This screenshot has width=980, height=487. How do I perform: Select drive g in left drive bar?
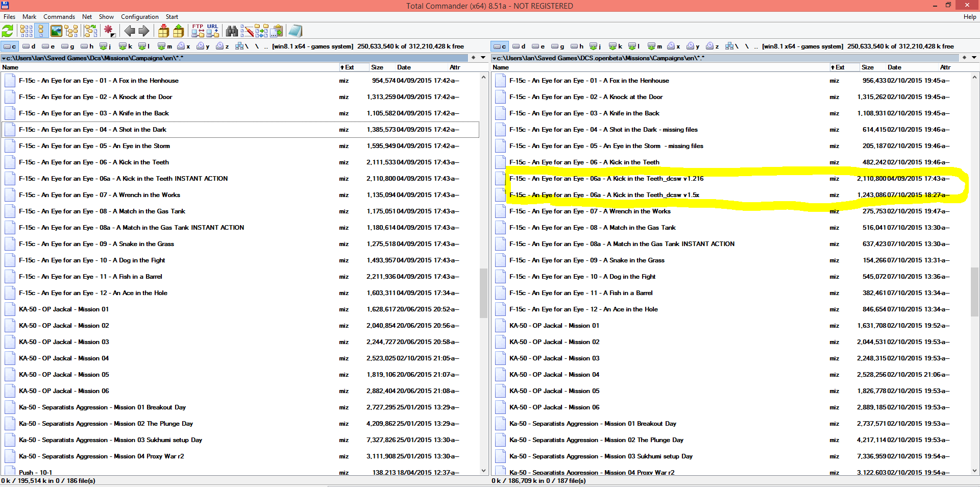point(68,46)
